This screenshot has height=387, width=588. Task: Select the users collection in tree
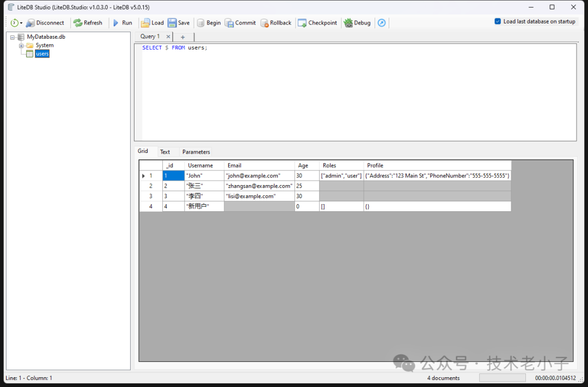pyautogui.click(x=42, y=54)
